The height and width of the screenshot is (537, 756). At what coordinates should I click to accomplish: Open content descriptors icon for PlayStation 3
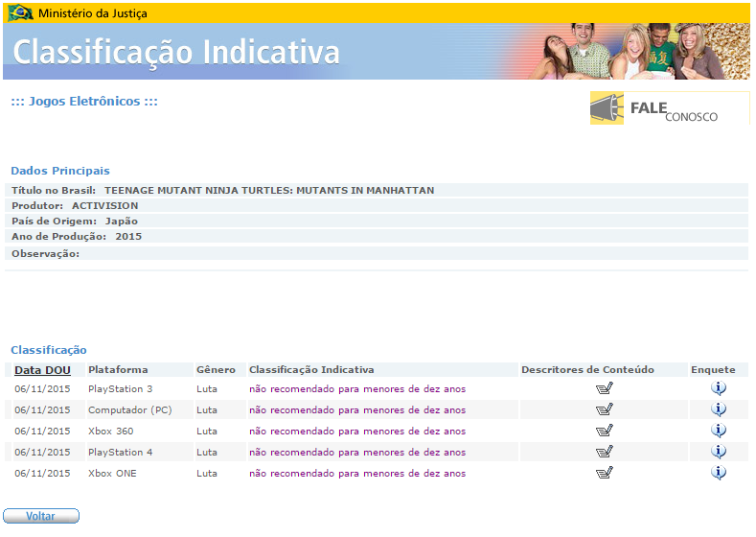[604, 388]
